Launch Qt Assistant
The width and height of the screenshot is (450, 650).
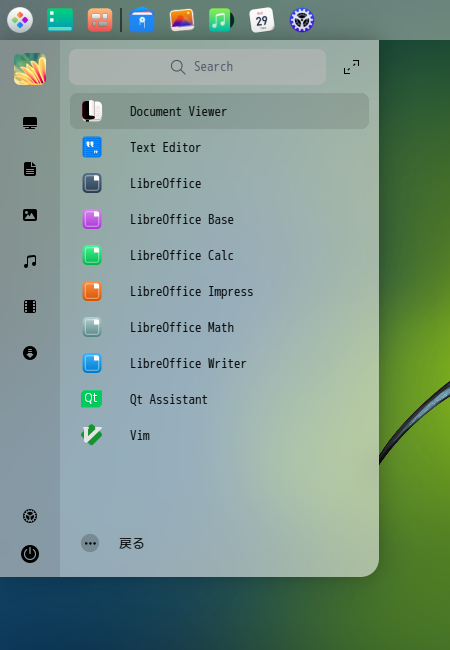pyautogui.click(x=219, y=400)
